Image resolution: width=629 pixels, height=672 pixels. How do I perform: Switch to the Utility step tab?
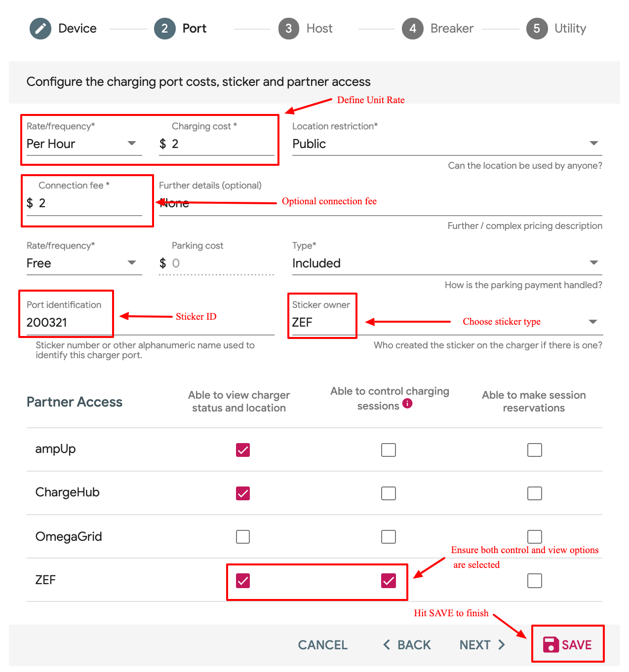(556, 29)
